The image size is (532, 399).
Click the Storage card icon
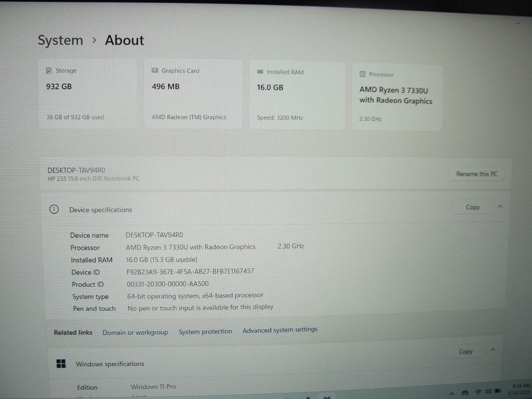(x=49, y=70)
